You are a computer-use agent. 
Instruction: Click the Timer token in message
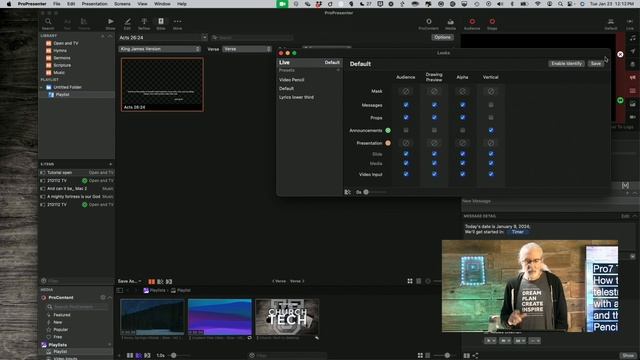click(517, 232)
